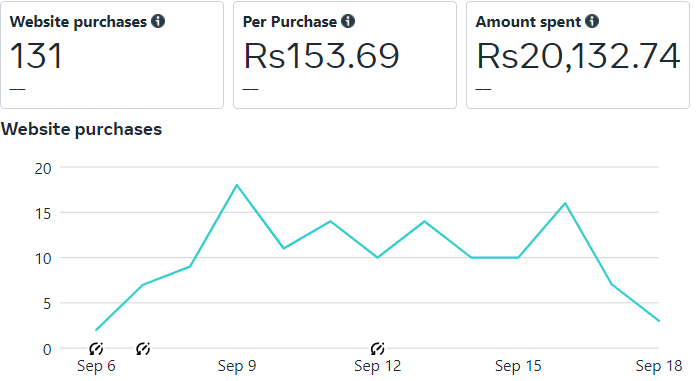Click the activity marker icon above Sep 6

tap(96, 349)
